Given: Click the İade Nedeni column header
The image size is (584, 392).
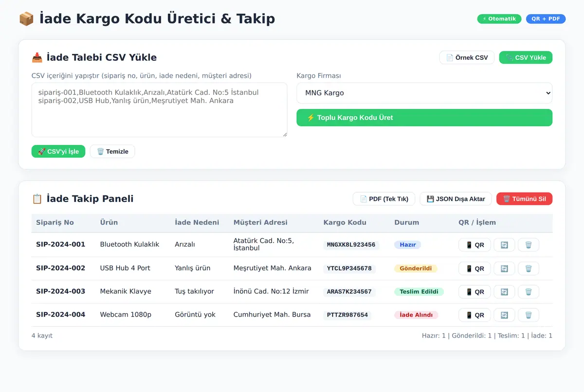Looking at the screenshot, I should (x=197, y=223).
